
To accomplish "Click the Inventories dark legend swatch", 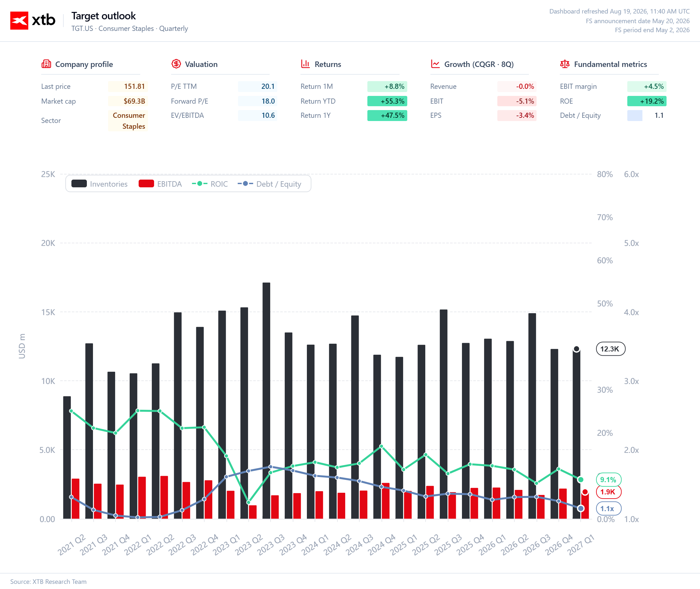I will pos(79,184).
